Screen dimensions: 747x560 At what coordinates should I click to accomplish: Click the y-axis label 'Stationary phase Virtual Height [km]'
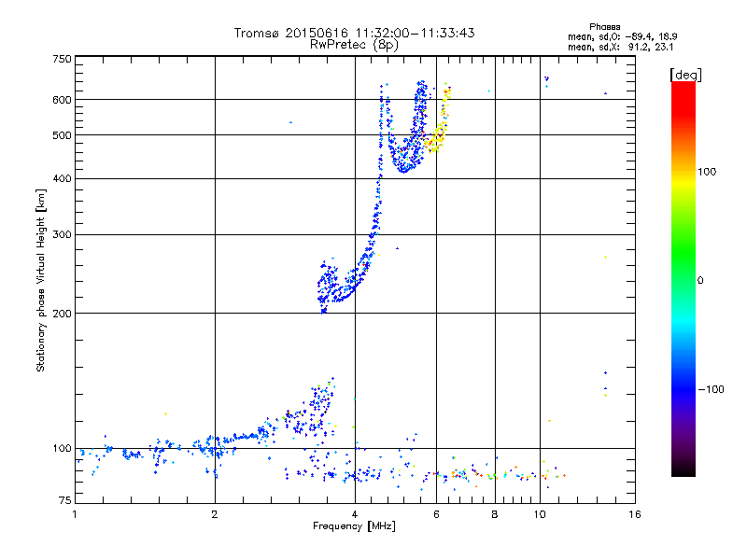pyautogui.click(x=40, y=281)
